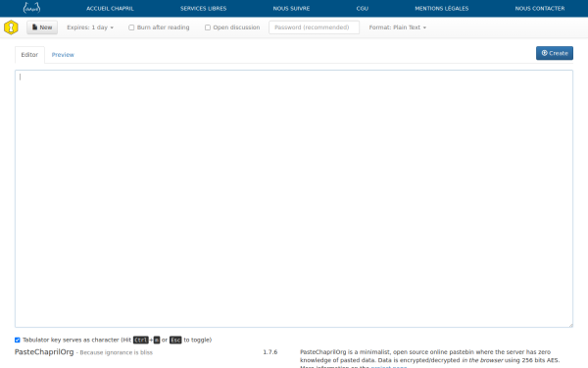Click the Create button

[x=555, y=53]
